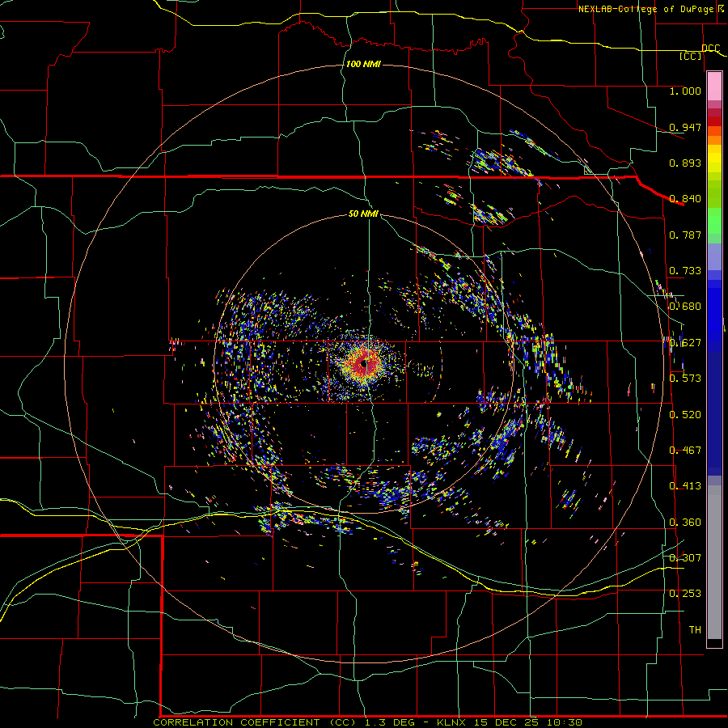Click the 0.467 scale value
This screenshot has height=728, width=728.
[x=685, y=450]
